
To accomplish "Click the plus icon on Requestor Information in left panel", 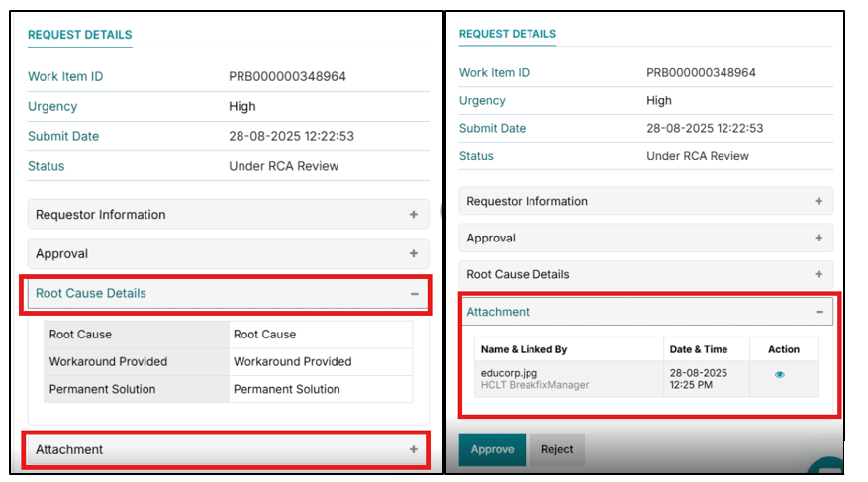I will 413,215.
